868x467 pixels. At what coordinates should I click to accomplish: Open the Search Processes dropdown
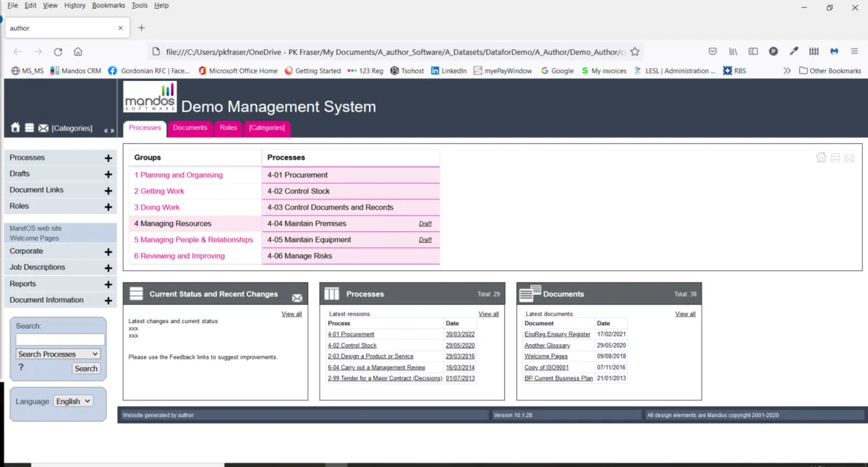[x=58, y=354]
